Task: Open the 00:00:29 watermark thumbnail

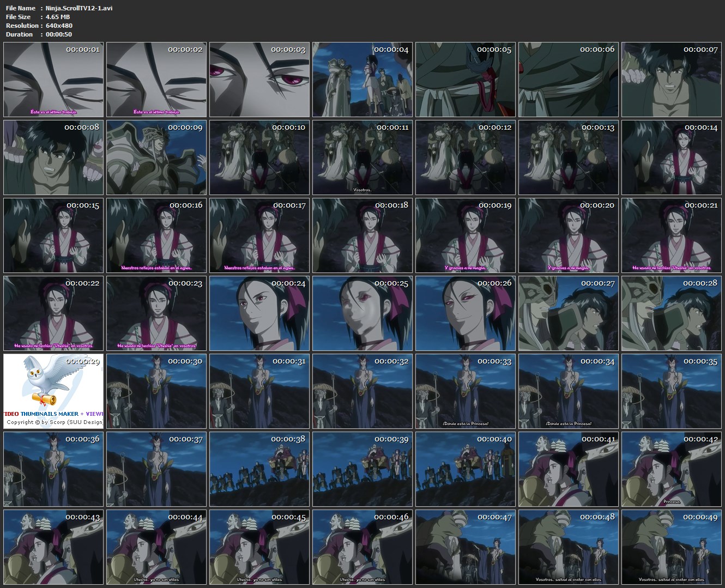Action: [53, 391]
